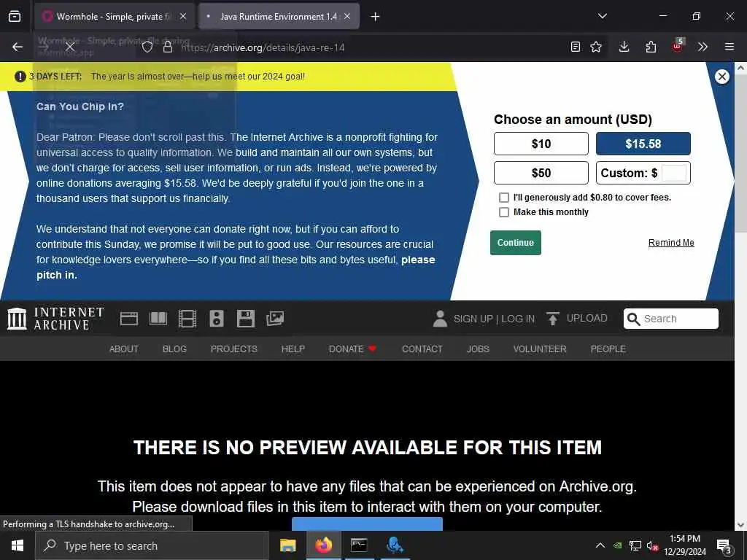Click the Remind Me link
747x560 pixels.
671,243
